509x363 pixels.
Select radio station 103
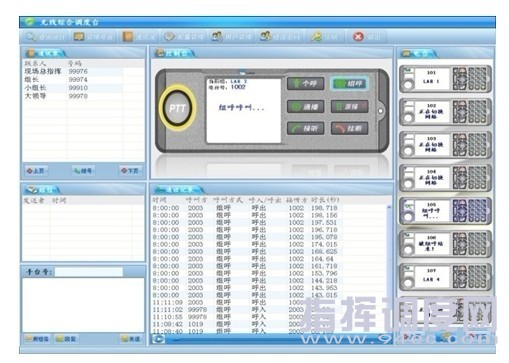pyautogui.click(x=445, y=145)
